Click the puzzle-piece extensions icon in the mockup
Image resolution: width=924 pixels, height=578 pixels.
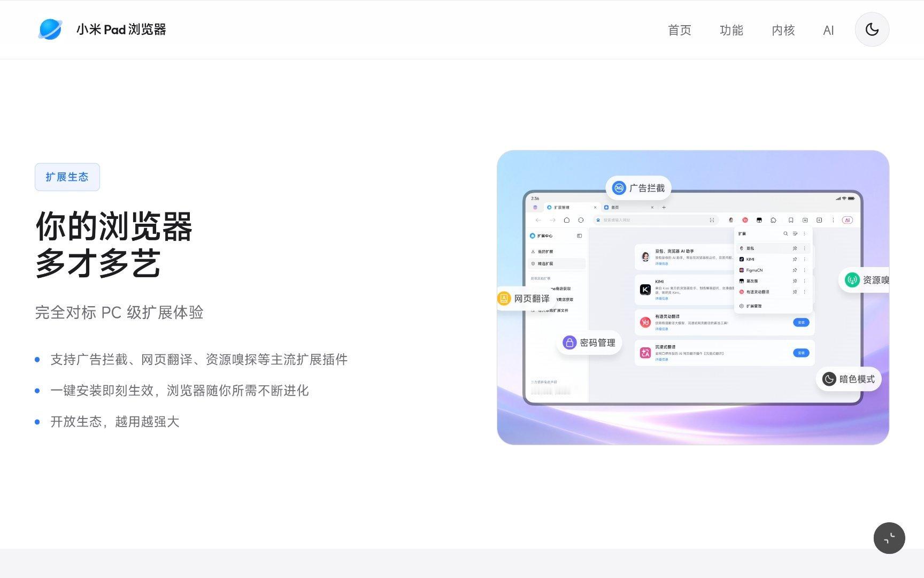(773, 220)
